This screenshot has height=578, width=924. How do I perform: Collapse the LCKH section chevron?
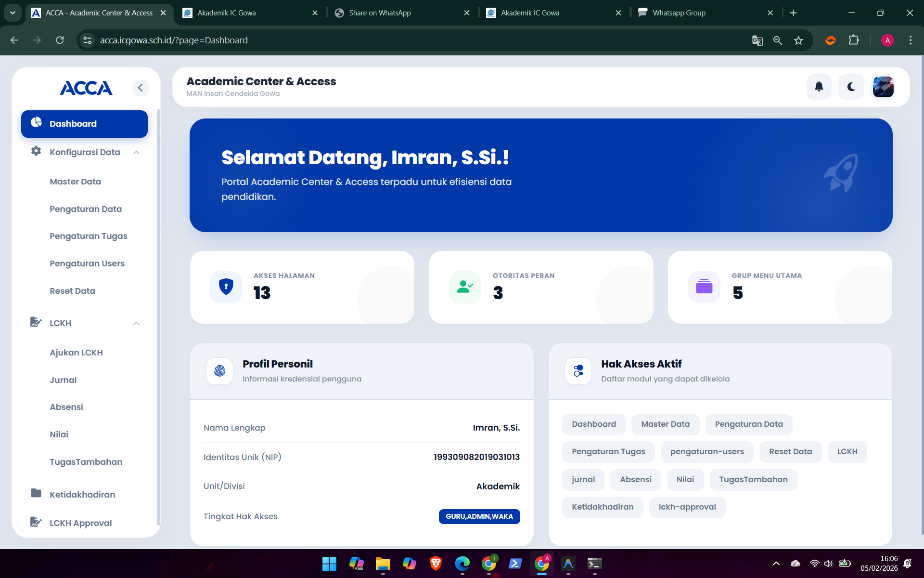136,323
